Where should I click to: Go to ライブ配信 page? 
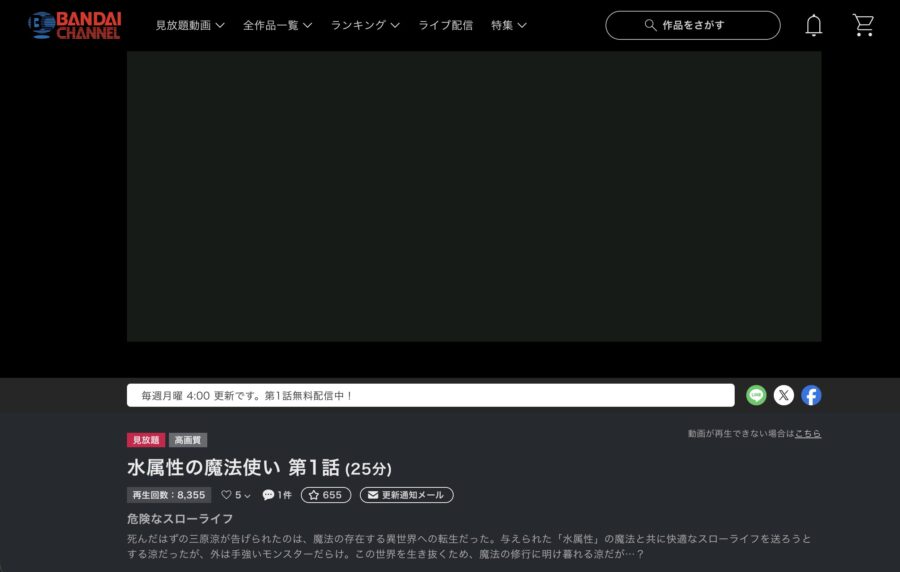(445, 25)
